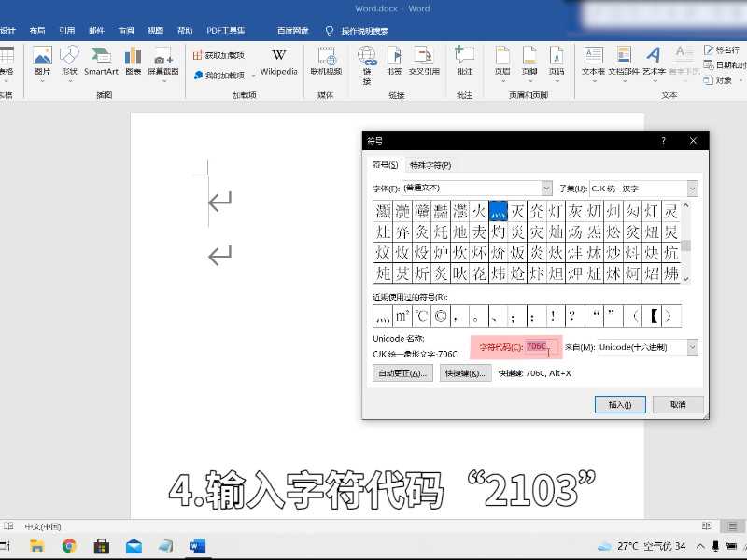747x560 pixels.
Task: Click the 字符代码 character code field
Action: pos(542,347)
